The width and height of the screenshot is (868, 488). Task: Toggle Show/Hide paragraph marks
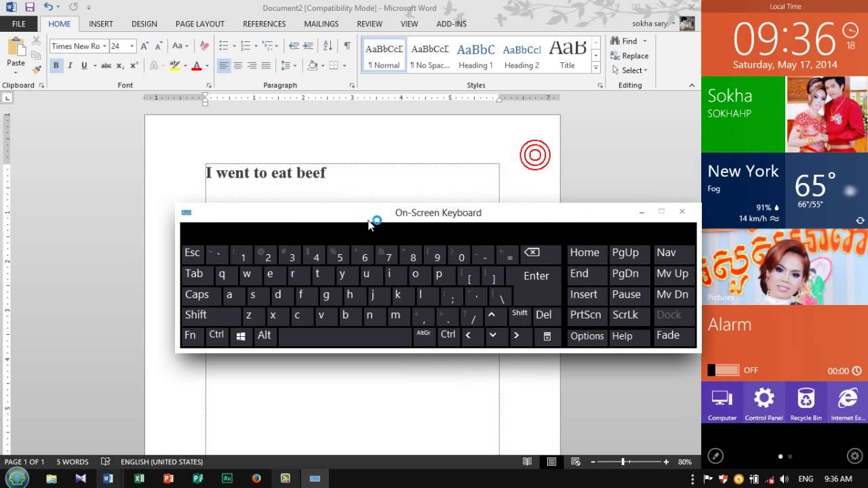[347, 46]
